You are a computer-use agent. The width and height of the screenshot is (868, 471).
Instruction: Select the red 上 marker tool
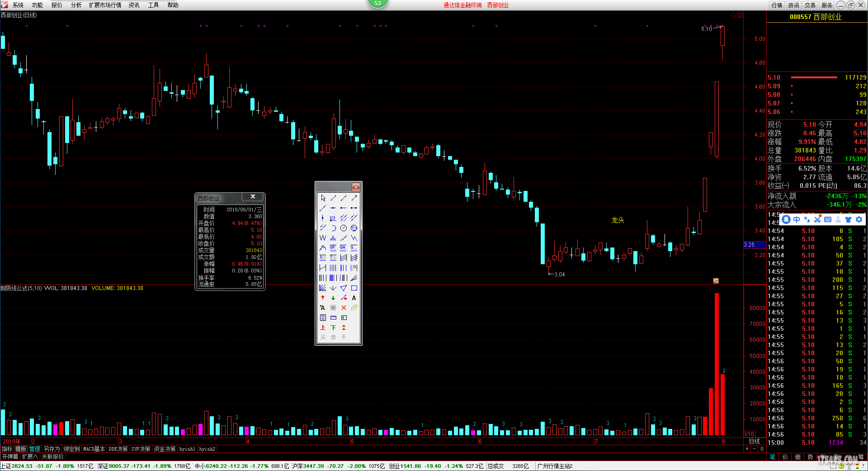coord(323,328)
